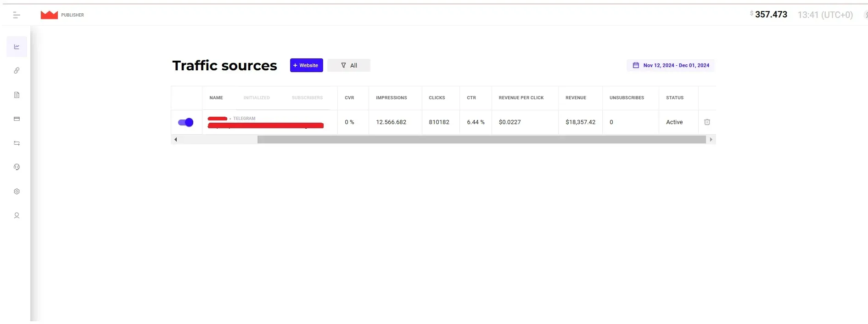Click the red crown Publisher logo
868x324 pixels.
click(x=49, y=15)
